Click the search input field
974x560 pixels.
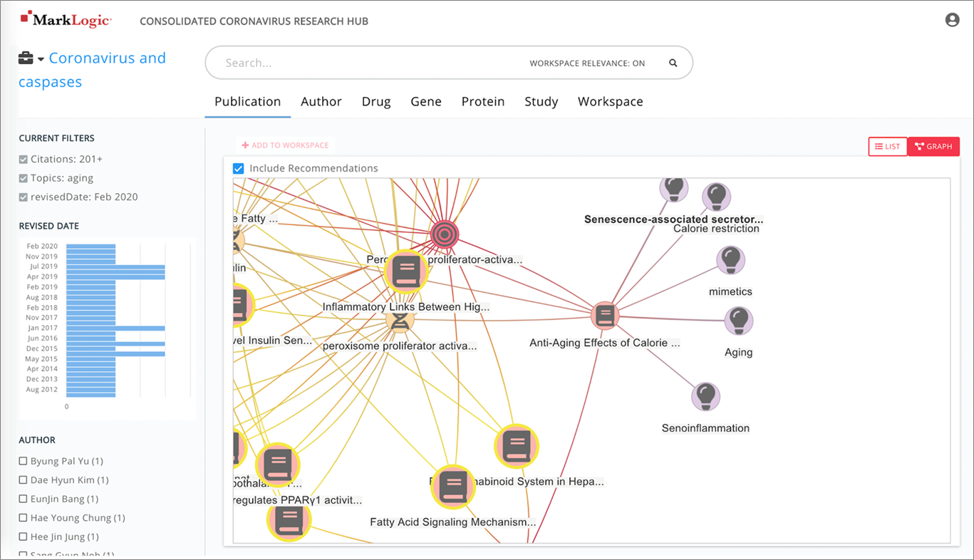(356, 63)
